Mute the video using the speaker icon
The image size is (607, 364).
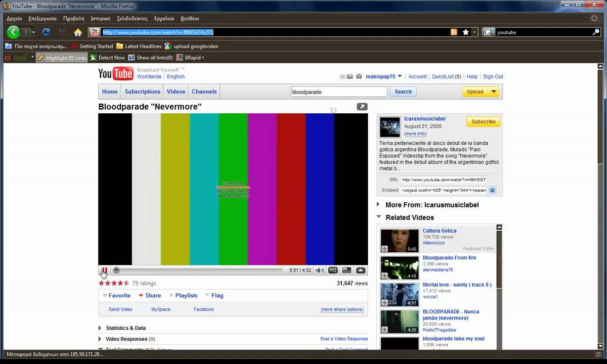pos(320,270)
